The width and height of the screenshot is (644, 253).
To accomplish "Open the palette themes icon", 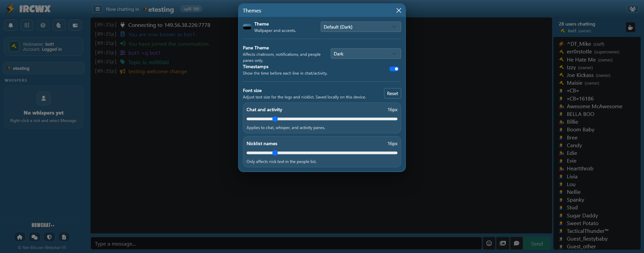I will [59, 25].
